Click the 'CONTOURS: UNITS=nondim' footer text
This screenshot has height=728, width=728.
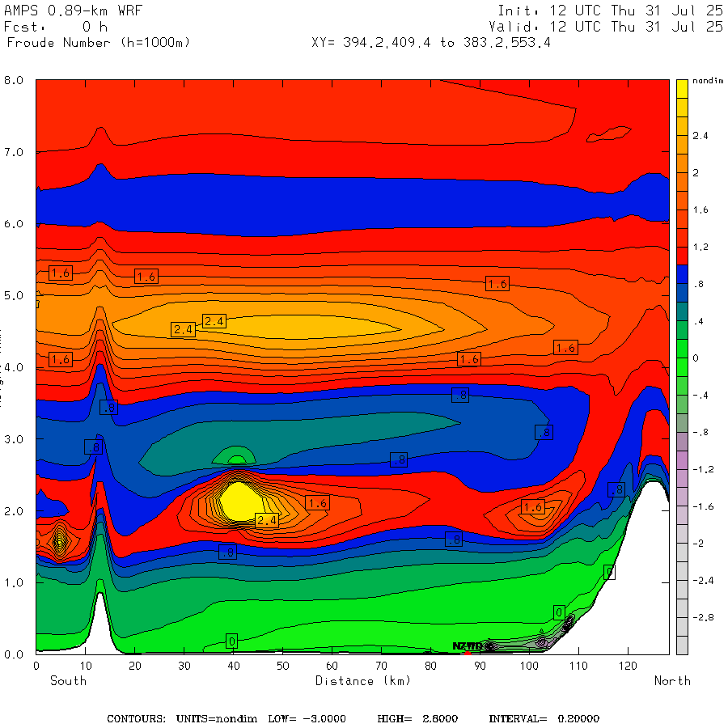click(183, 719)
